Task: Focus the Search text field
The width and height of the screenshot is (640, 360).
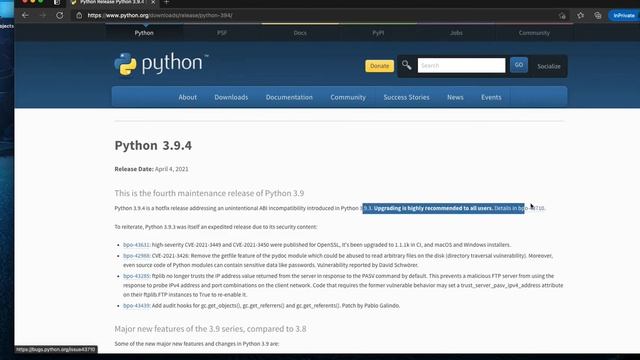Action: [x=461, y=65]
